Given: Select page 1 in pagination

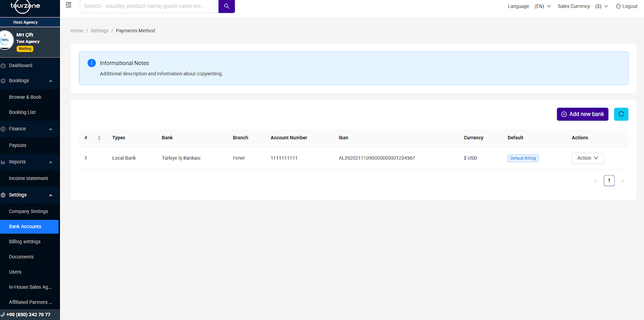Looking at the screenshot, I should coord(609,181).
